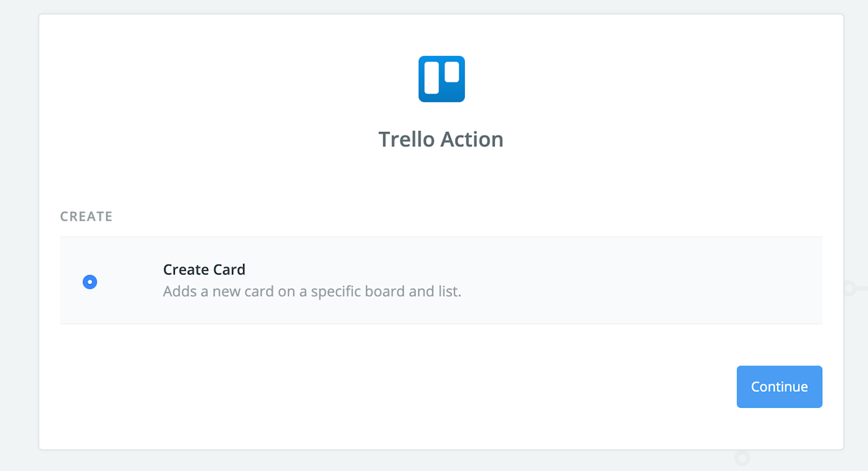
Task: Click the word 'Action' in the heading
Action: (x=472, y=139)
